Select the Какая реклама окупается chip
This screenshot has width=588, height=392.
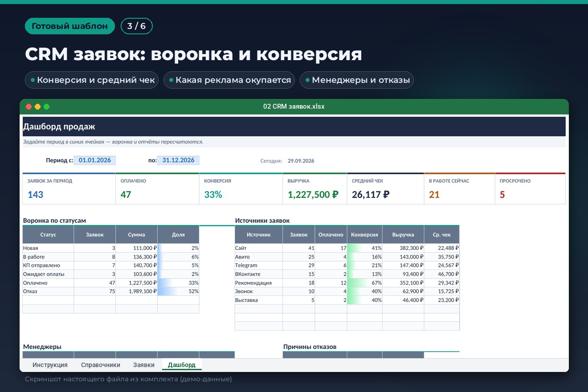coord(229,80)
